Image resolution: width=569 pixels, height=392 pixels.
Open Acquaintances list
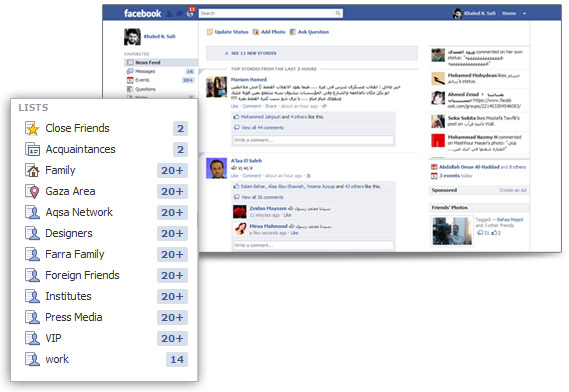pos(80,149)
